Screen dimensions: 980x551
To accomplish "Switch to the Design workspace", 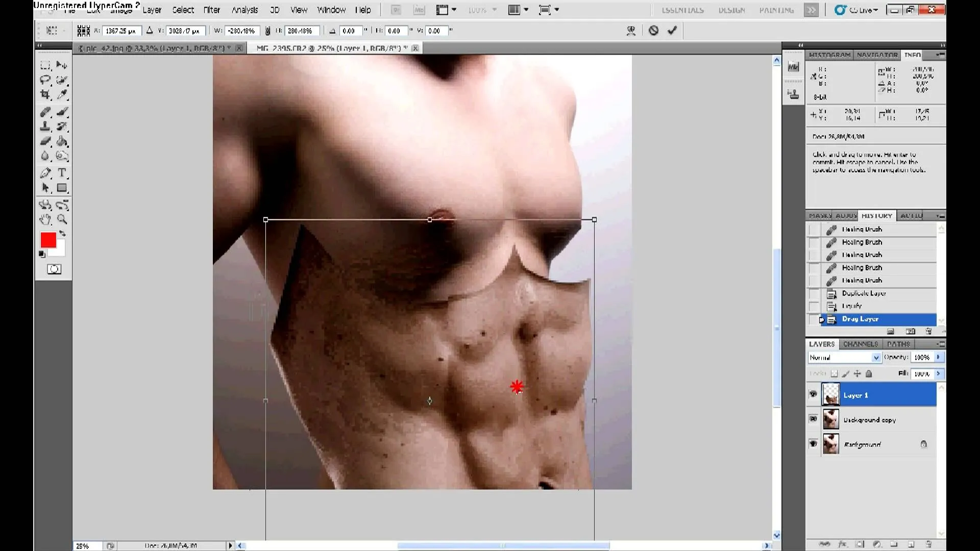I will point(731,10).
